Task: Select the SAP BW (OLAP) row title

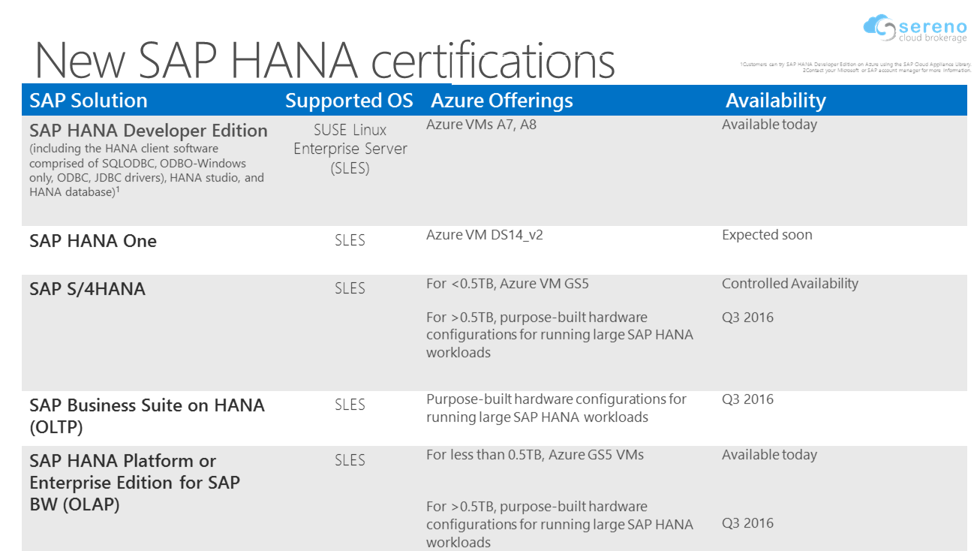Action: pyautogui.click(x=134, y=483)
